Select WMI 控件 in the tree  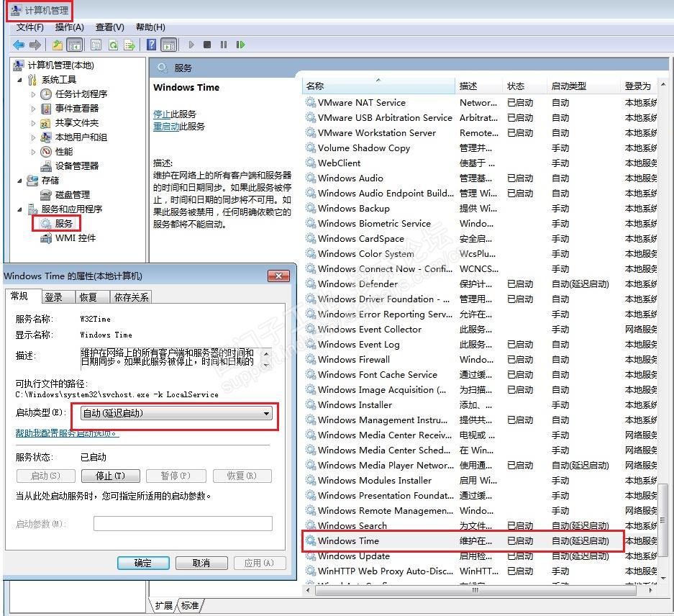(x=76, y=238)
